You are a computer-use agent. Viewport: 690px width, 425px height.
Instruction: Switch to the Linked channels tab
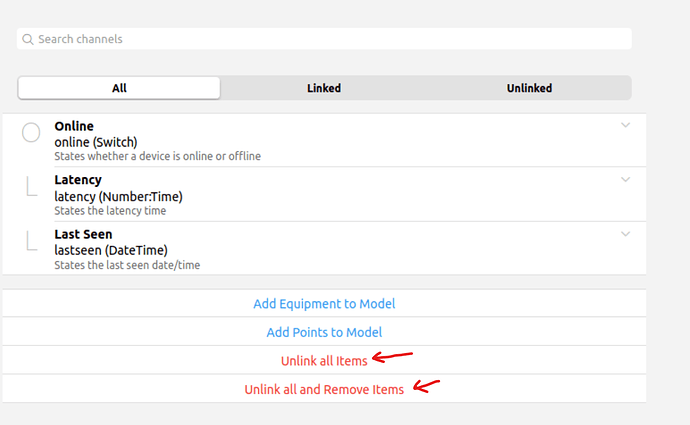coord(324,88)
